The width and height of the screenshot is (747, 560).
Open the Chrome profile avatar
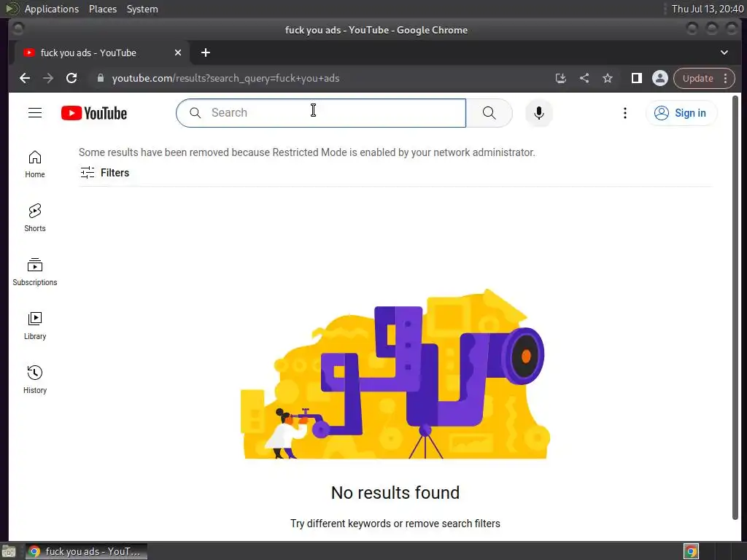point(659,78)
